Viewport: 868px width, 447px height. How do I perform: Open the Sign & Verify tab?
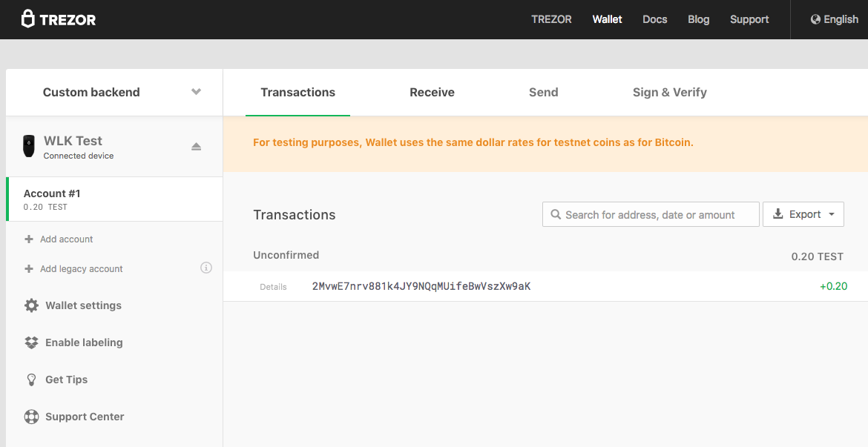(669, 93)
